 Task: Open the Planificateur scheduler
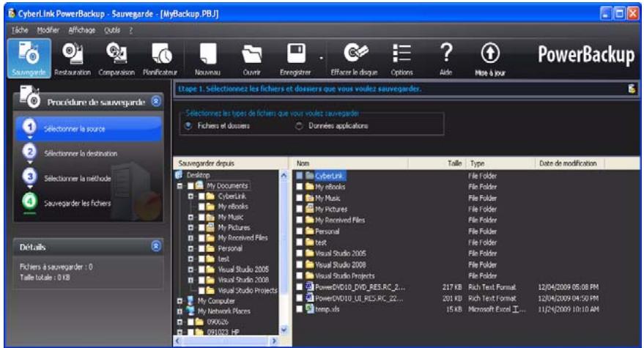point(160,59)
